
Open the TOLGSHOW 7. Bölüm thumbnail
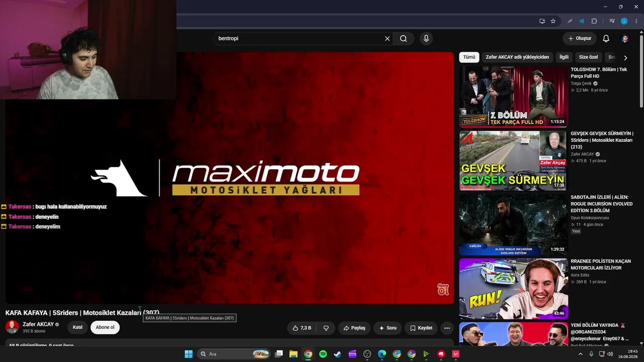coord(513,97)
